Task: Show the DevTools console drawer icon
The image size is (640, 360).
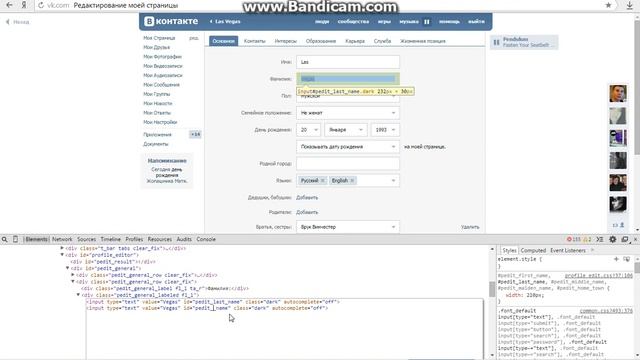Action: click(600, 239)
